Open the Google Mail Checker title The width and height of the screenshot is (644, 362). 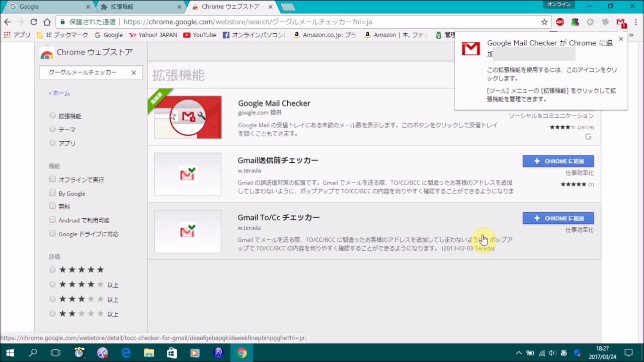pos(274,103)
